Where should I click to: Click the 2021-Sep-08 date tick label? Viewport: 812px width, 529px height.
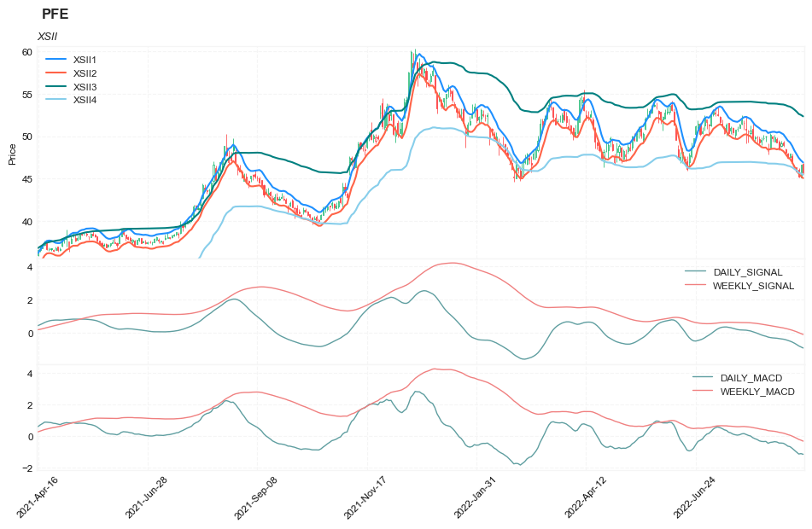(256, 498)
